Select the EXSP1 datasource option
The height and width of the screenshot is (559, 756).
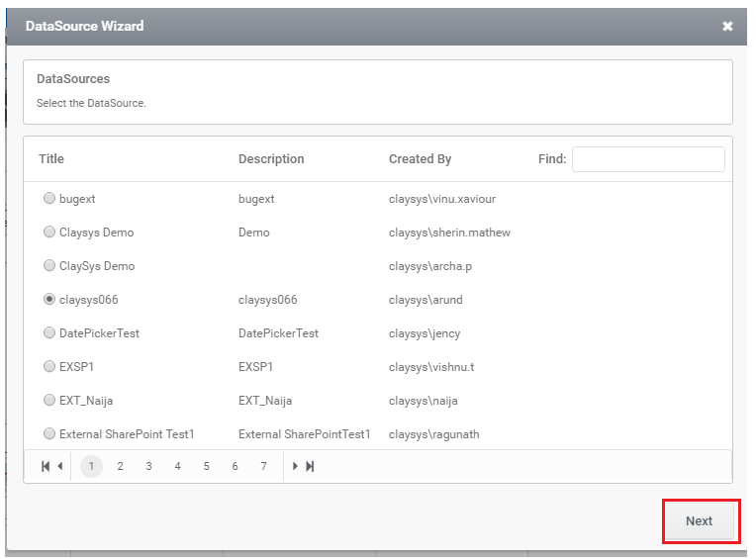49,366
